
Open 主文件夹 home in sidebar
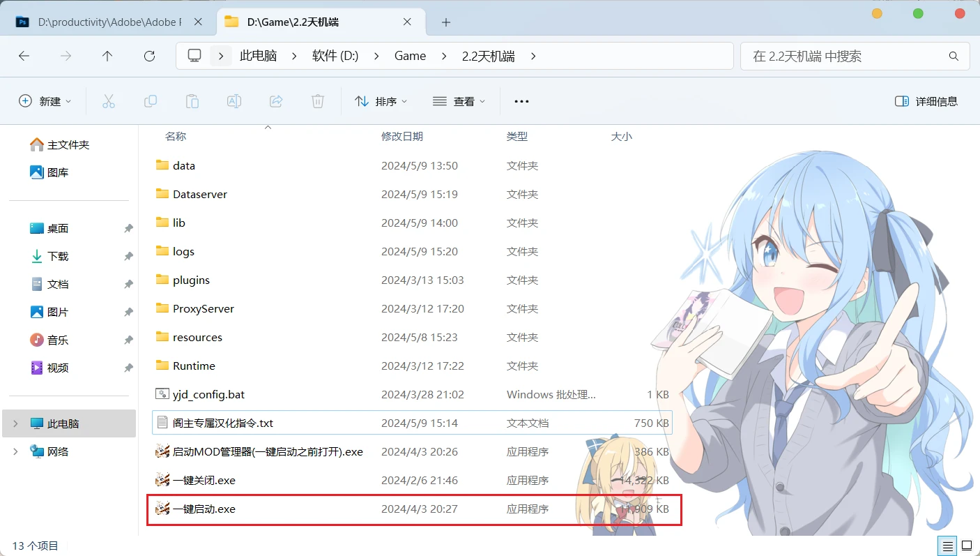69,144
